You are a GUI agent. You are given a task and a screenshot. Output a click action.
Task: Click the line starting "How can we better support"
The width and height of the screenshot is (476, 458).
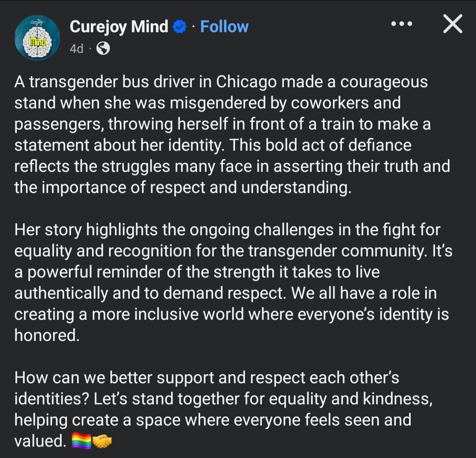pos(207,378)
